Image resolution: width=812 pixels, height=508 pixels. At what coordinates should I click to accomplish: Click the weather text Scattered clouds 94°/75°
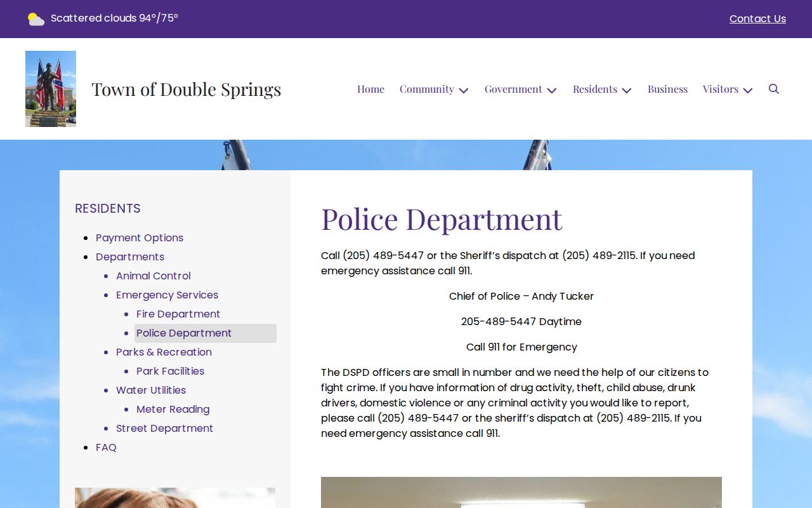click(x=114, y=18)
